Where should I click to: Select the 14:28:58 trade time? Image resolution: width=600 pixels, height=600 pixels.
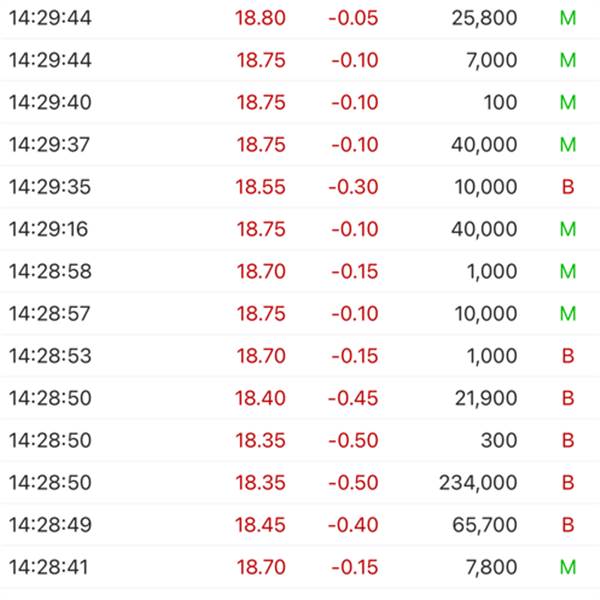50,271
